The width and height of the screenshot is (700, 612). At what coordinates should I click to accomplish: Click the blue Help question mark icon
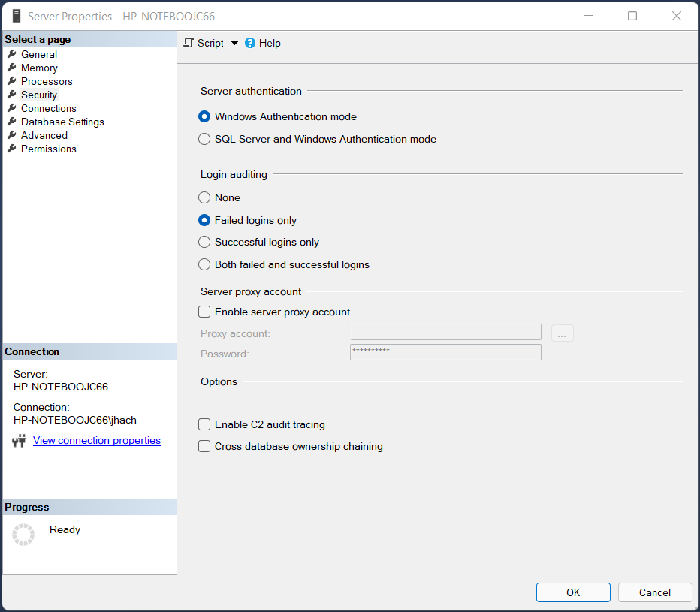250,43
